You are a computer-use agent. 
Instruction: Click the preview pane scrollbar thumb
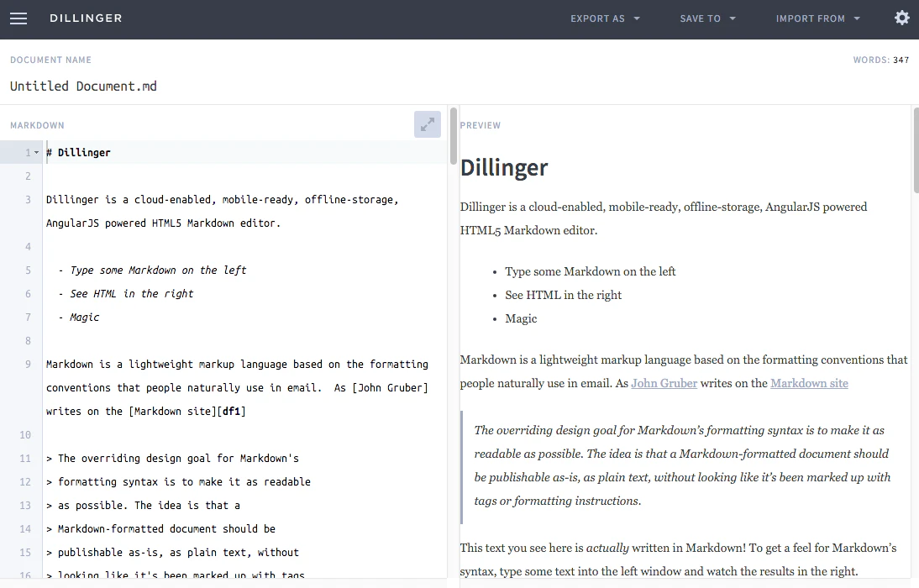coord(916,150)
